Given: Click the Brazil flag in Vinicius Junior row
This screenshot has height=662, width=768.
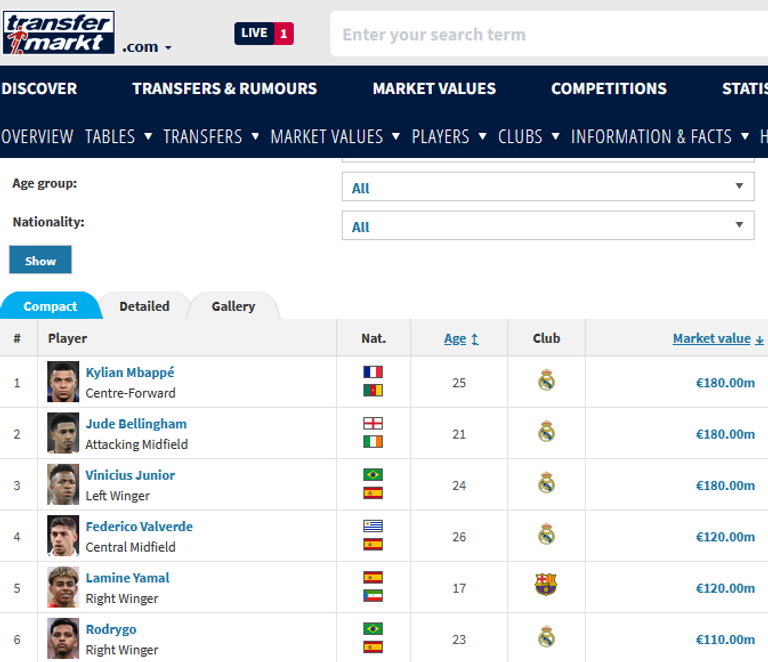Looking at the screenshot, I should pyautogui.click(x=373, y=475).
